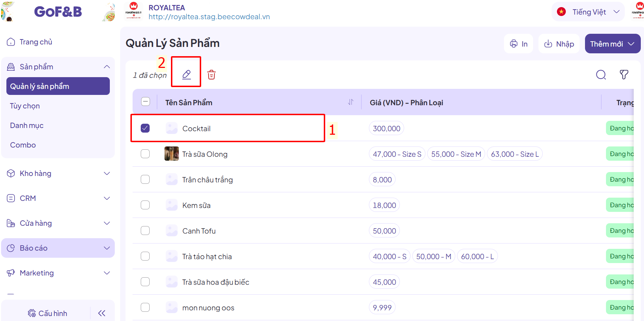This screenshot has height=321, width=644.
Task: Click the 55,000 - Size M price tag
Action: click(456, 154)
